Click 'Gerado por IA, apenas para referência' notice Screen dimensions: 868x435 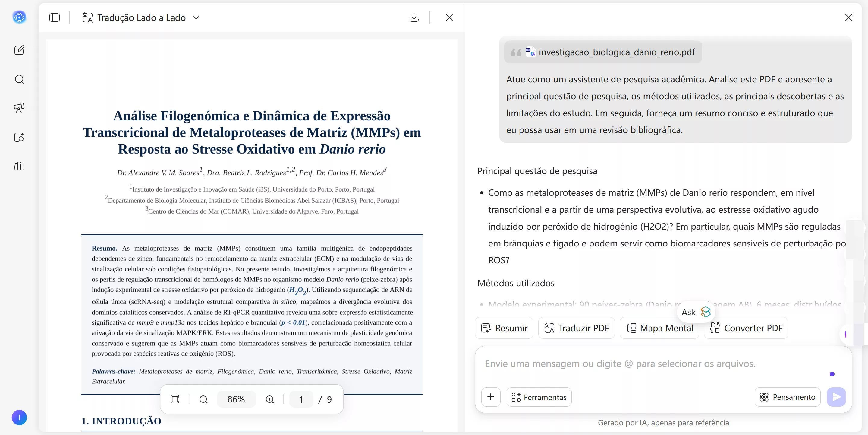tap(663, 423)
